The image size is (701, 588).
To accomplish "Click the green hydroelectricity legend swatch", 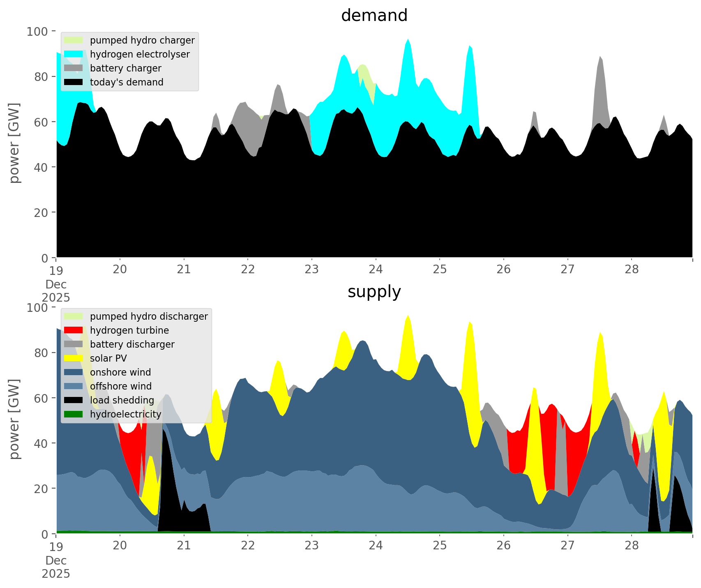I will [74, 414].
